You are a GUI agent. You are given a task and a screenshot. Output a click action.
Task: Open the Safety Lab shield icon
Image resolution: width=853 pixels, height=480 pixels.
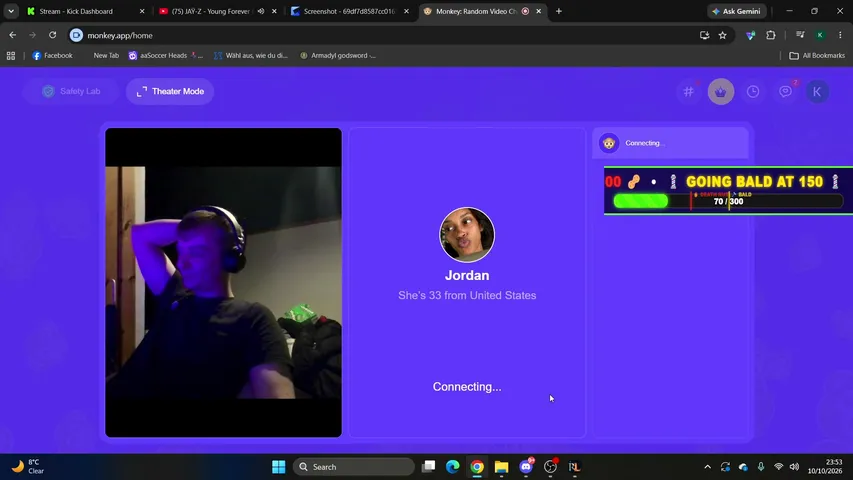(x=48, y=91)
